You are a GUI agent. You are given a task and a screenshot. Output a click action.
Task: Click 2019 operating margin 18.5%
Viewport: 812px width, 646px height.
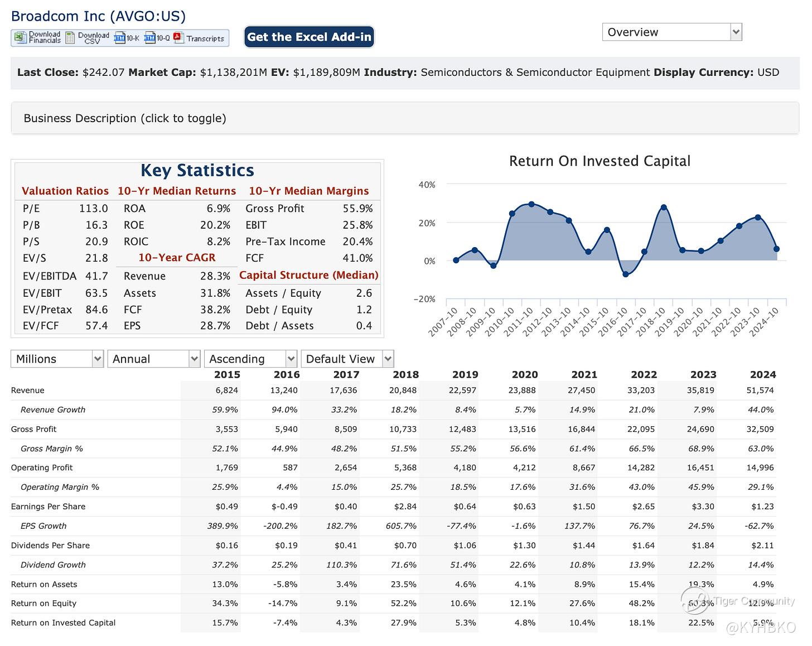coord(462,487)
